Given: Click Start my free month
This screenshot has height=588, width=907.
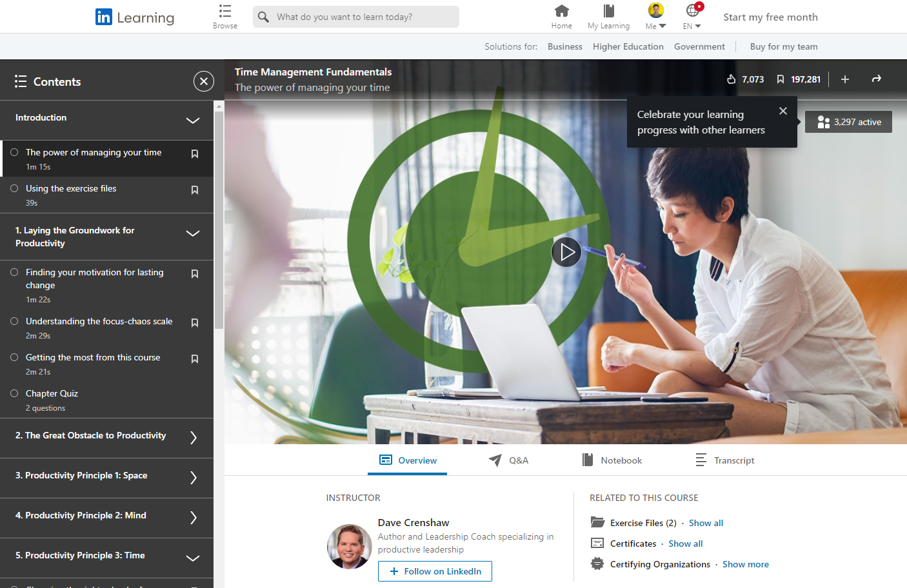Looking at the screenshot, I should tap(770, 17).
